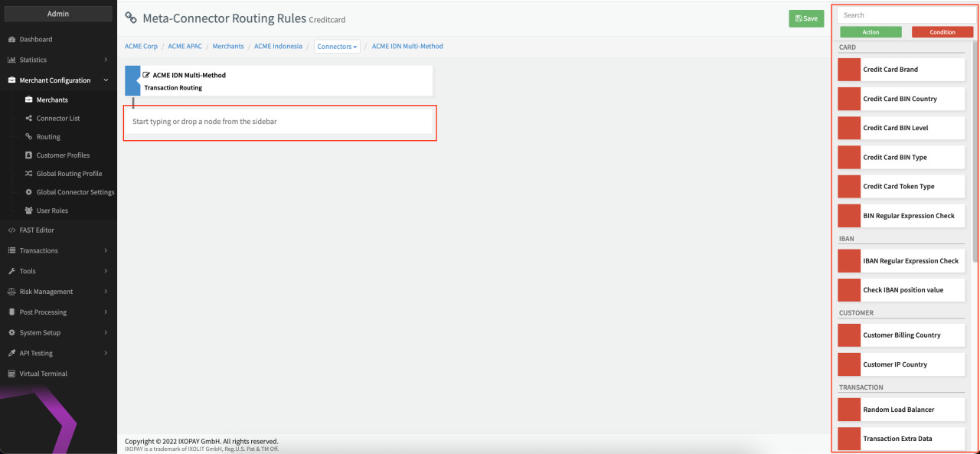Toggle the green Action filter

click(x=871, y=32)
